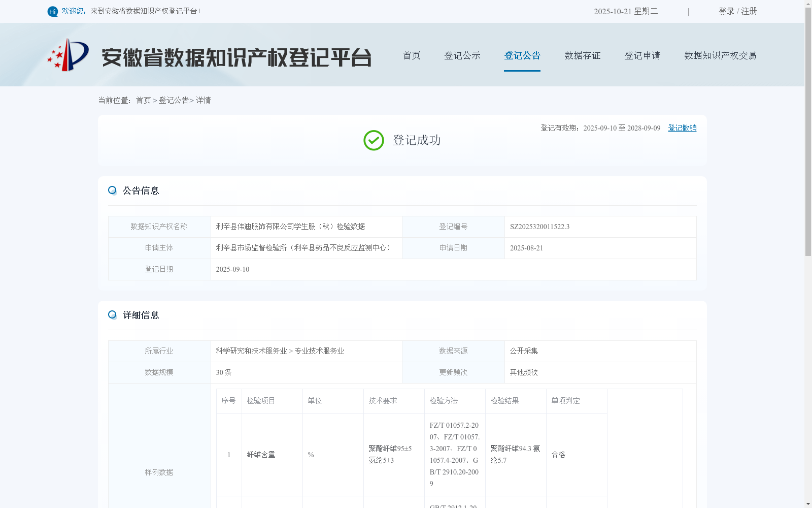The height and width of the screenshot is (508, 812).
Task: Click the 登录 / 注册 link
Action: click(x=738, y=11)
